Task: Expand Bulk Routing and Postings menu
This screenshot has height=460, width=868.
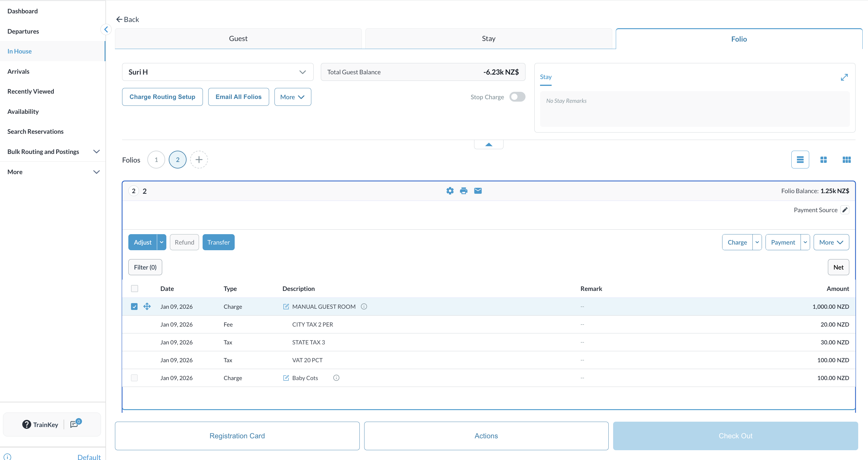Action: [x=96, y=152]
